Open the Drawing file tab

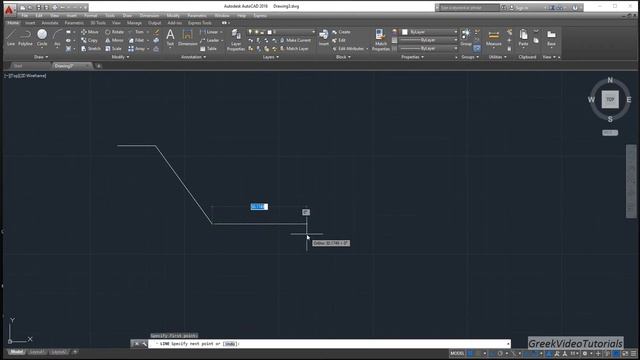pos(71,66)
